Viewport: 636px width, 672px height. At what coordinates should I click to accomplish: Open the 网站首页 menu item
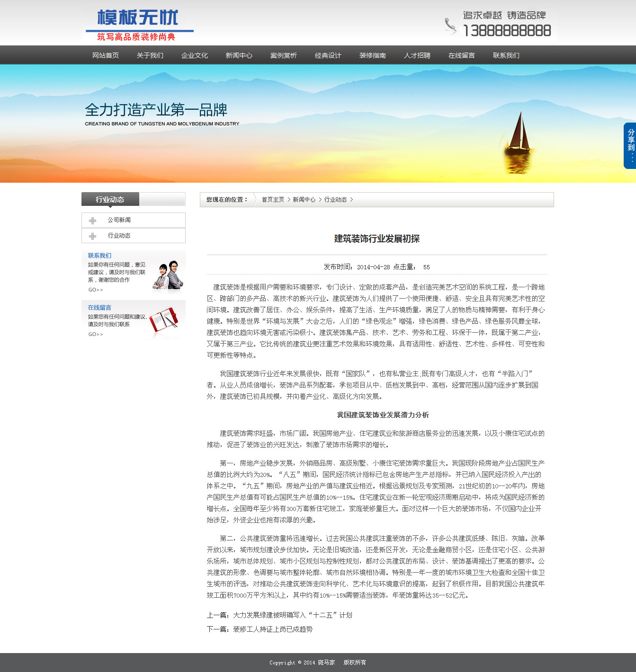point(106,55)
